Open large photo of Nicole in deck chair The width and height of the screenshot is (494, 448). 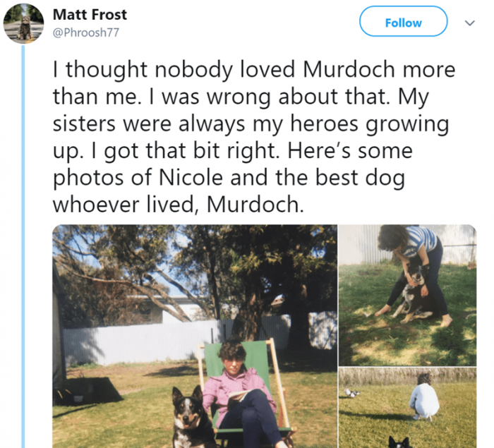[x=195, y=336]
